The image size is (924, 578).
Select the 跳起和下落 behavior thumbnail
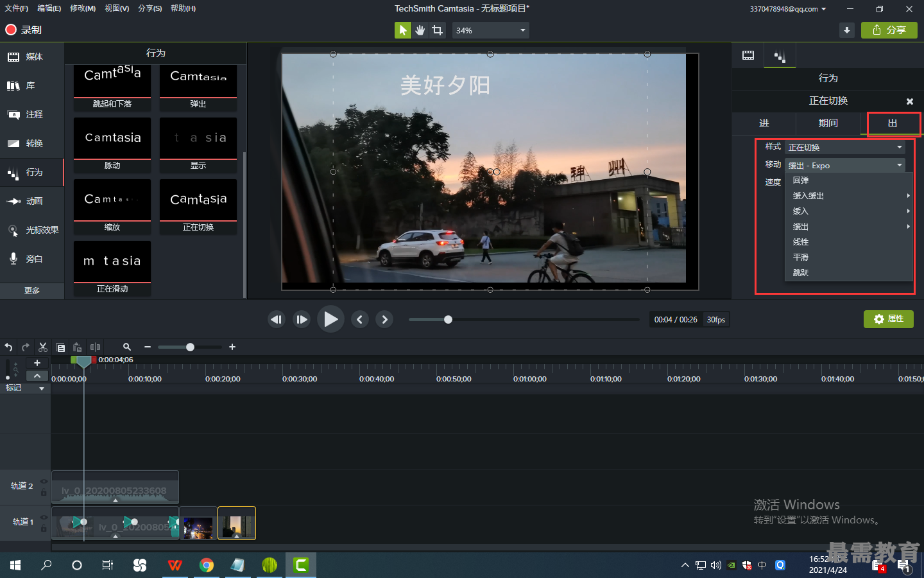(112, 87)
